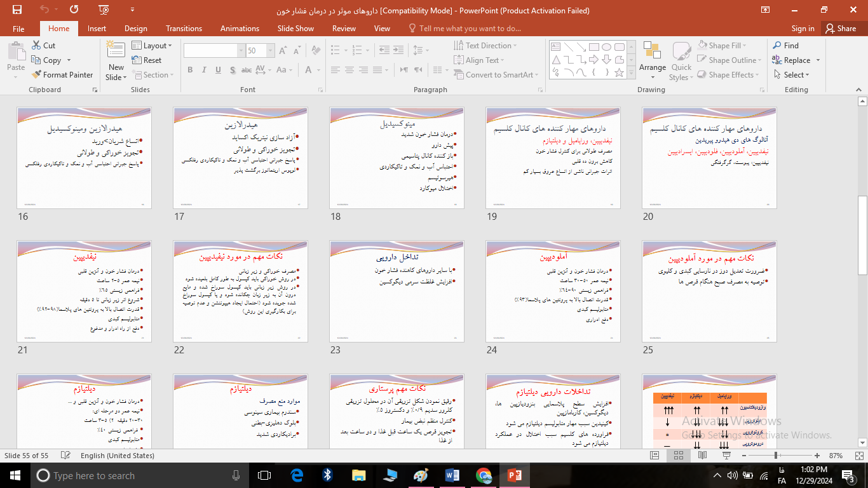Open Bluetooth from the taskbar
The image size is (868, 488).
coord(327,475)
